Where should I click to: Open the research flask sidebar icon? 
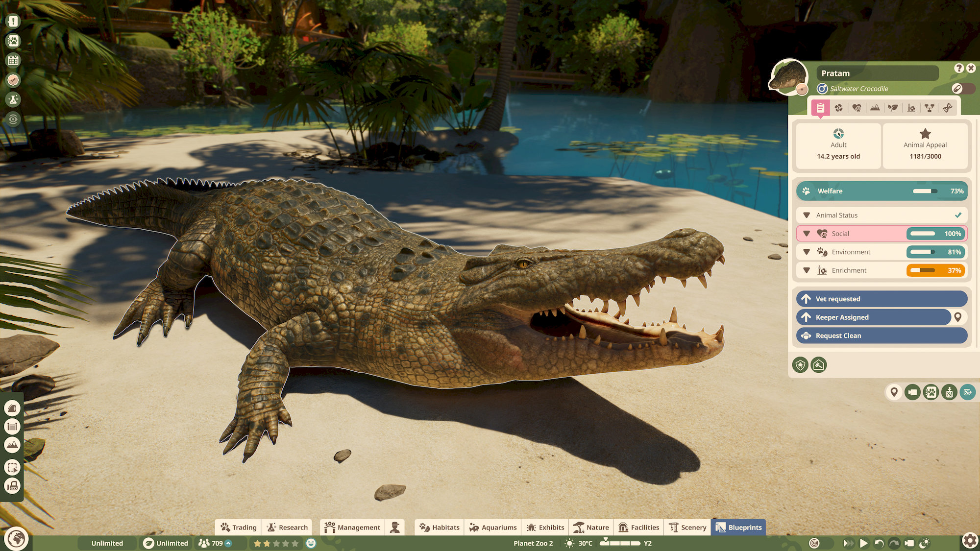13,99
